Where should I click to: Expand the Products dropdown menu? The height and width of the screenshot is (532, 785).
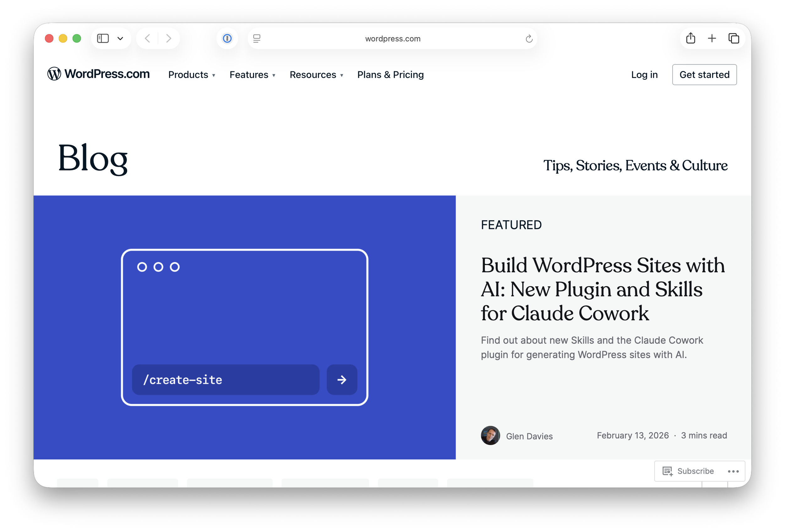click(x=192, y=75)
